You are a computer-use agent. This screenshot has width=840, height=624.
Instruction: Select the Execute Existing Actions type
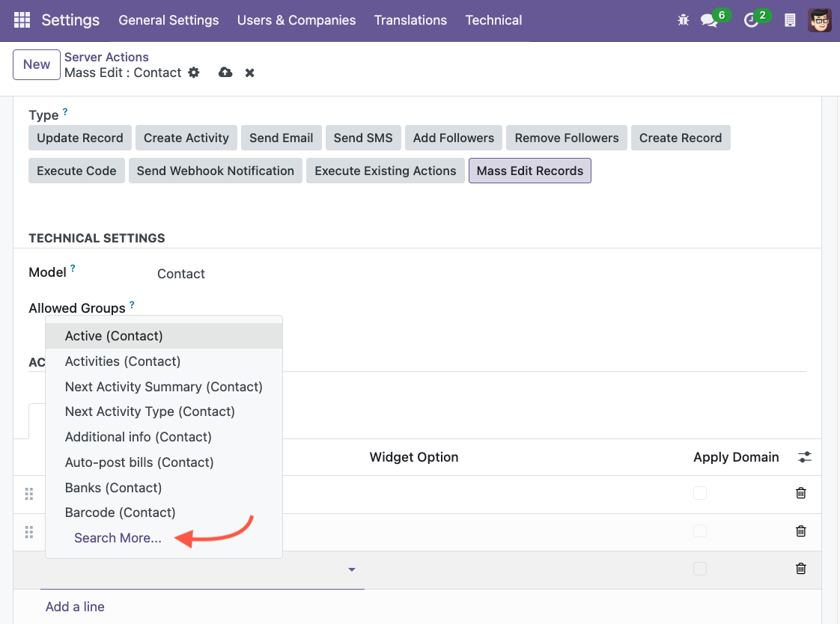click(x=386, y=171)
